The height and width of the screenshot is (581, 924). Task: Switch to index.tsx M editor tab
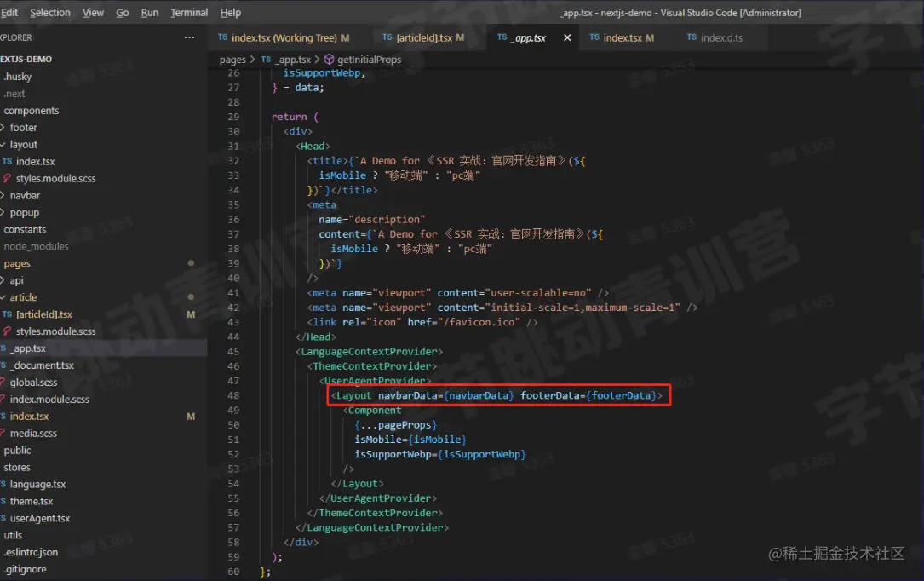(628, 37)
